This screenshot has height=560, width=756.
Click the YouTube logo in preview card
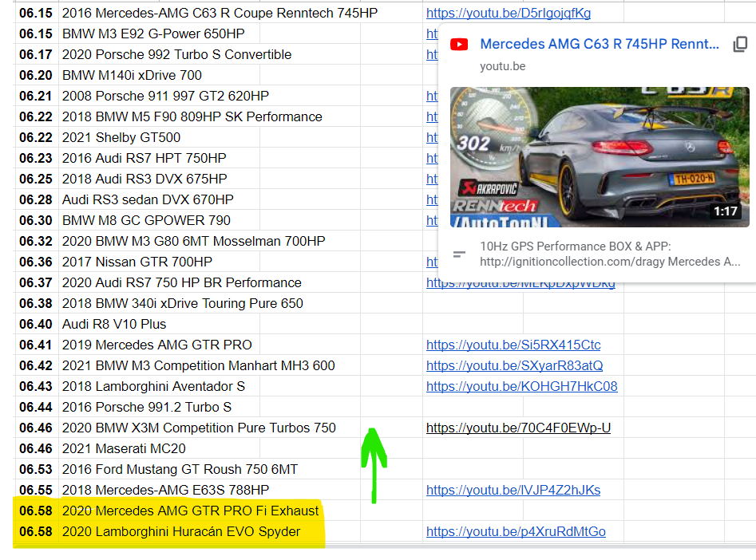click(459, 45)
